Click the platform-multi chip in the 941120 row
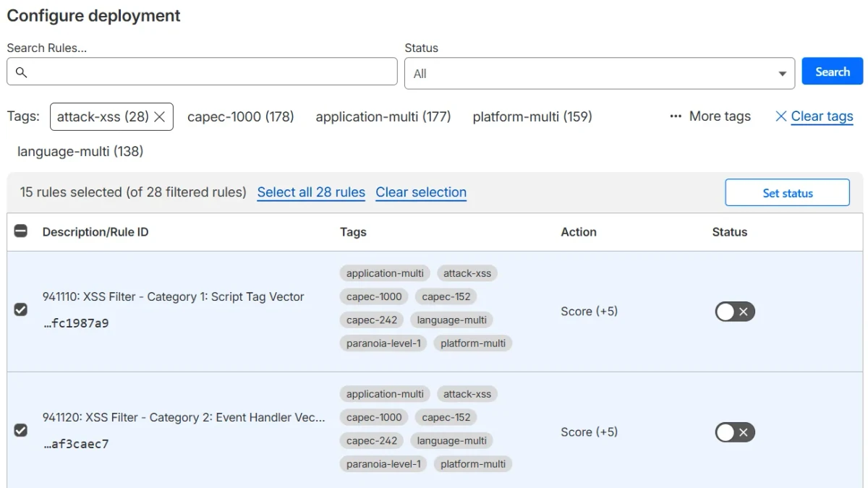The image size is (868, 488). pos(473,463)
